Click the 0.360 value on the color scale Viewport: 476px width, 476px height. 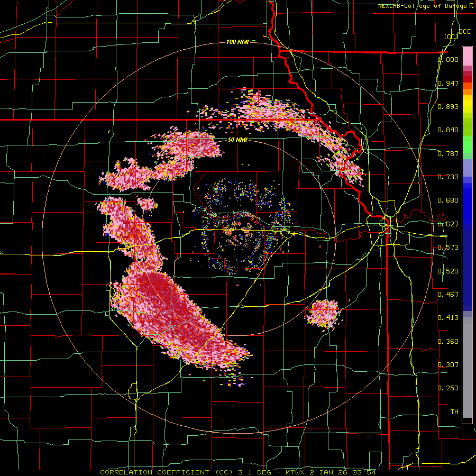(x=448, y=342)
